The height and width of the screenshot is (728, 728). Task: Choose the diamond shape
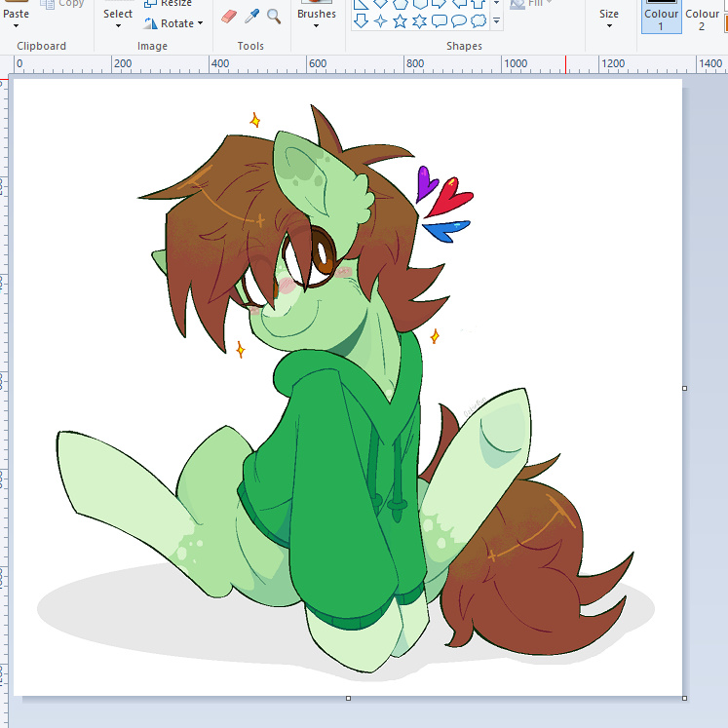pos(380,4)
